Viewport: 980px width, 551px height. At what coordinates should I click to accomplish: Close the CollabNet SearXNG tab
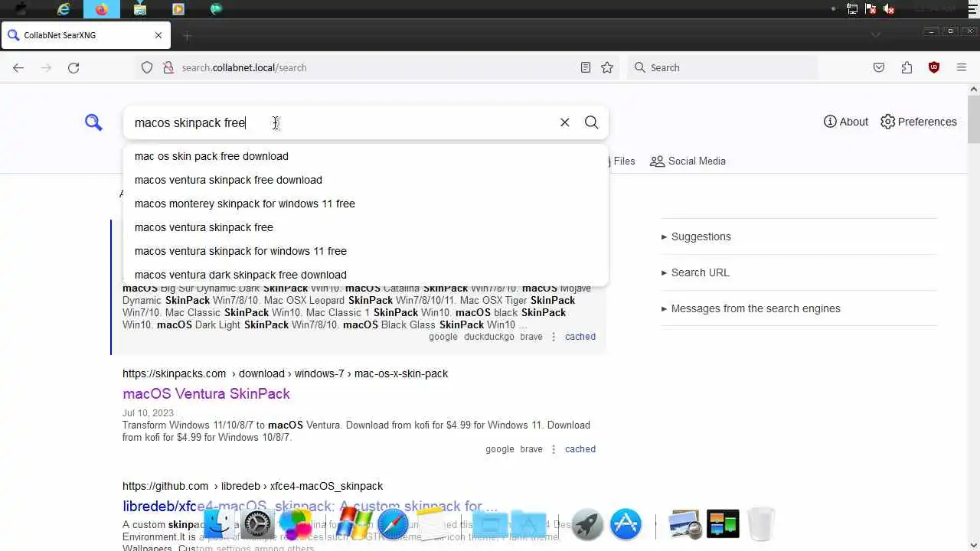pyautogui.click(x=158, y=35)
